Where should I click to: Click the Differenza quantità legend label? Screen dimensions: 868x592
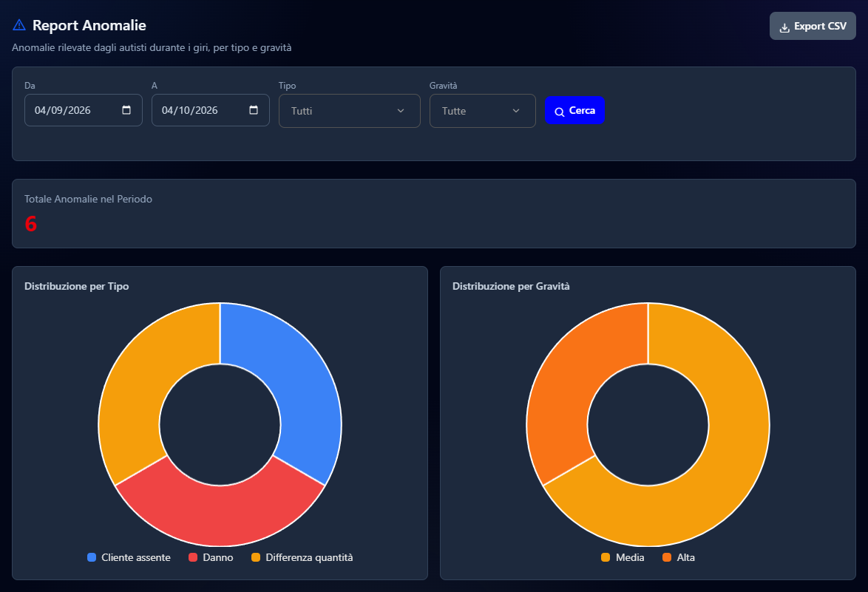(309, 557)
